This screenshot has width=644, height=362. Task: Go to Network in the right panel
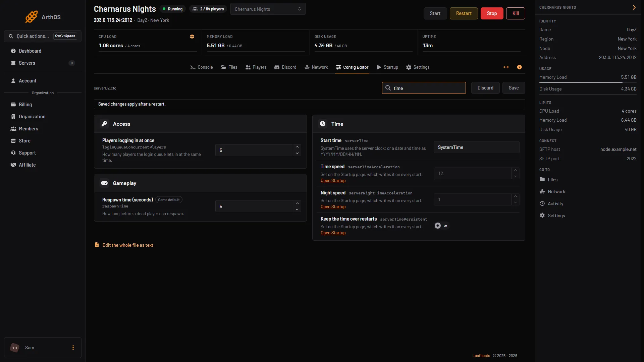552,191
